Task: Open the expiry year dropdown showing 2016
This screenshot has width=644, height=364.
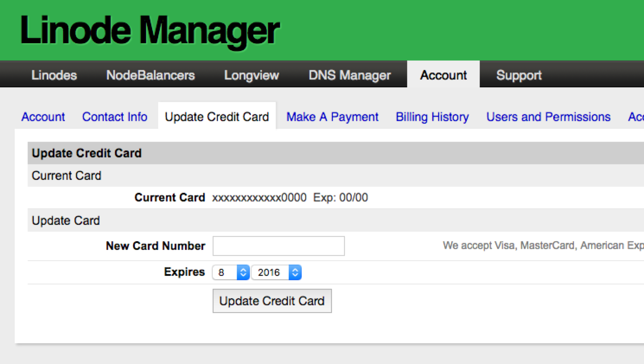Action: point(276,272)
